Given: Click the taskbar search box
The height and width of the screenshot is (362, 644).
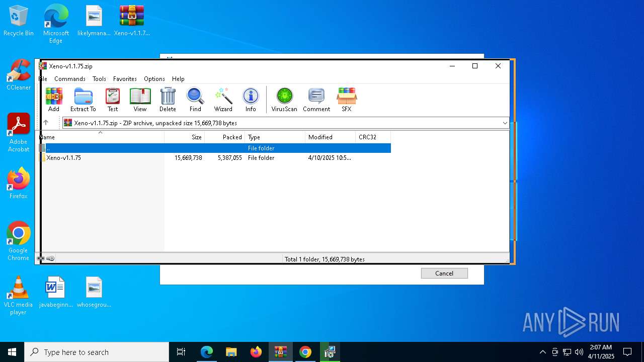Looking at the screenshot, I should click(97, 352).
